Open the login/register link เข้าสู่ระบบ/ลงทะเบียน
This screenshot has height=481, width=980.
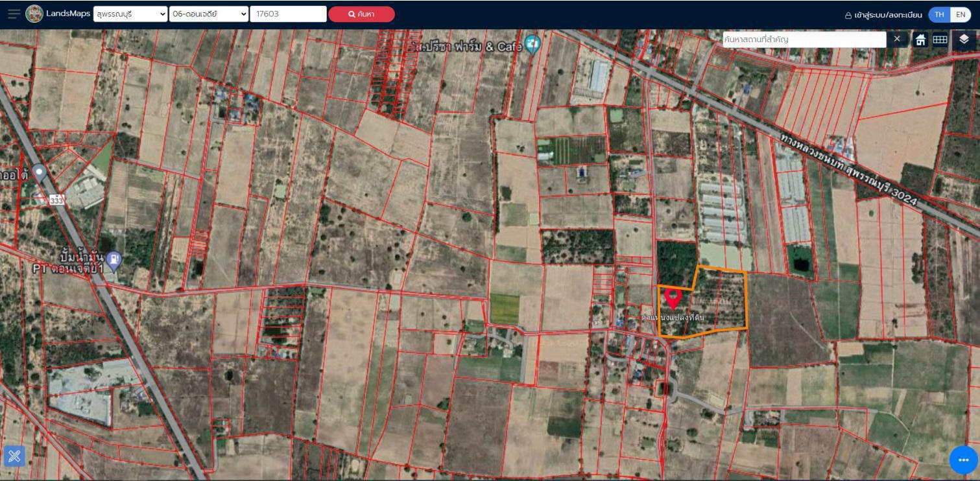pyautogui.click(x=883, y=14)
